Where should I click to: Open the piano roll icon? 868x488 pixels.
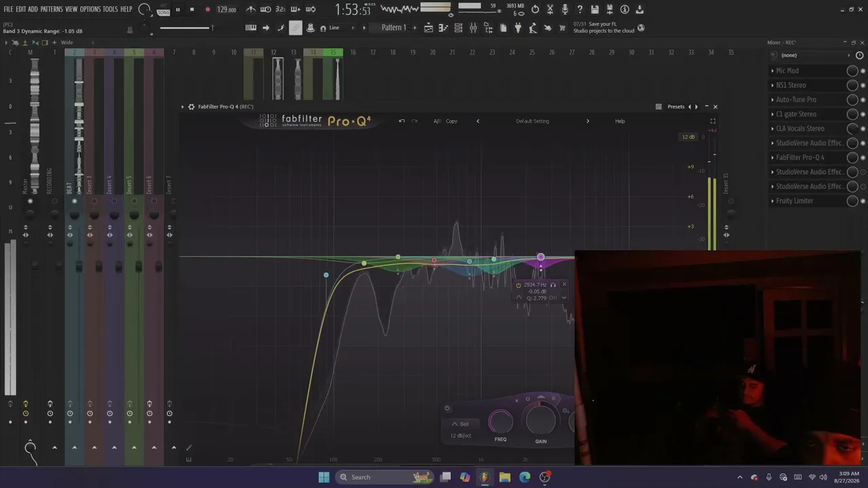coord(443,28)
